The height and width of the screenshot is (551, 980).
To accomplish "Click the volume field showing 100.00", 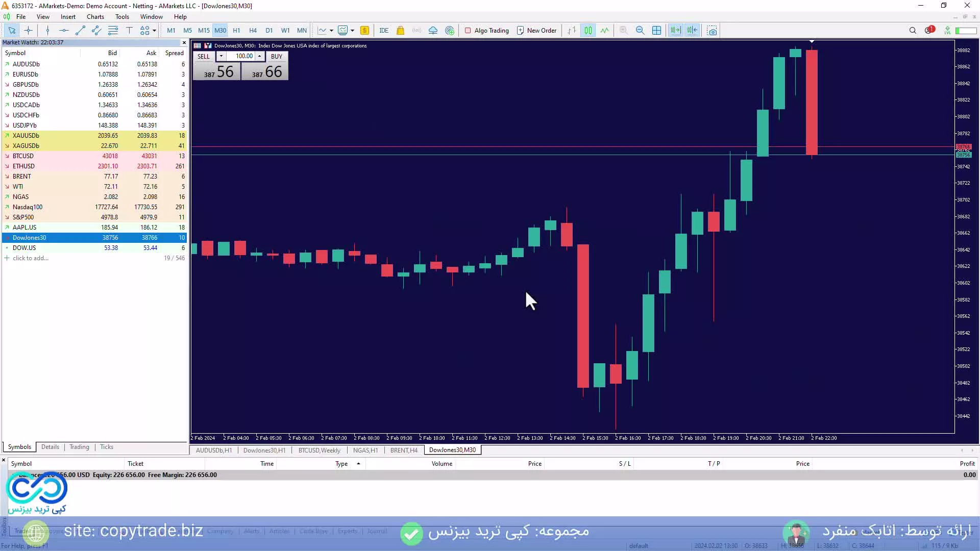I will click(240, 57).
